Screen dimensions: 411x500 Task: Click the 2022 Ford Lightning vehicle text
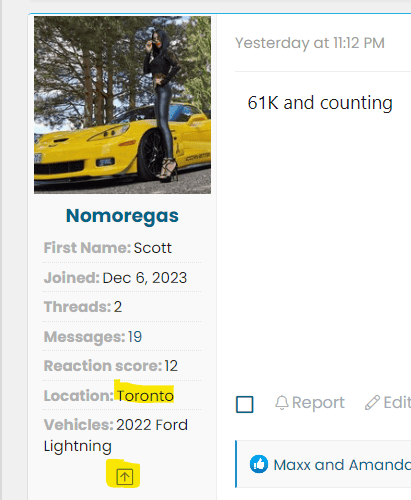(x=116, y=435)
